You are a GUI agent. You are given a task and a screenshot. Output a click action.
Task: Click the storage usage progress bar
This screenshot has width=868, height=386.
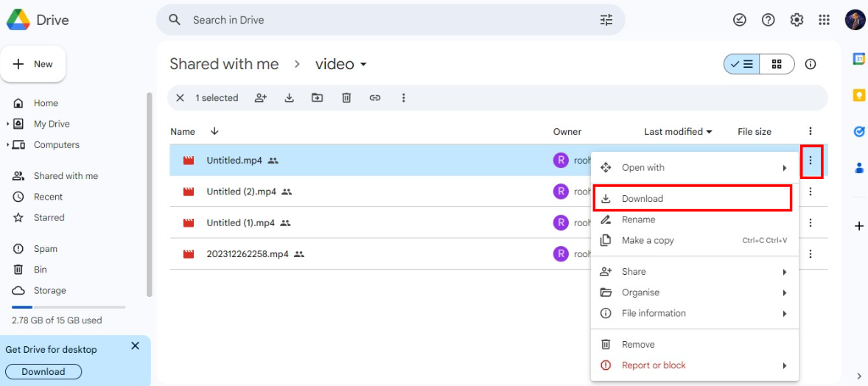click(x=69, y=306)
